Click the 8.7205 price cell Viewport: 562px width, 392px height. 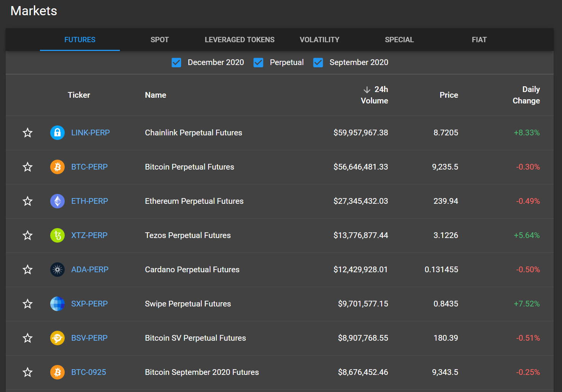tap(446, 133)
